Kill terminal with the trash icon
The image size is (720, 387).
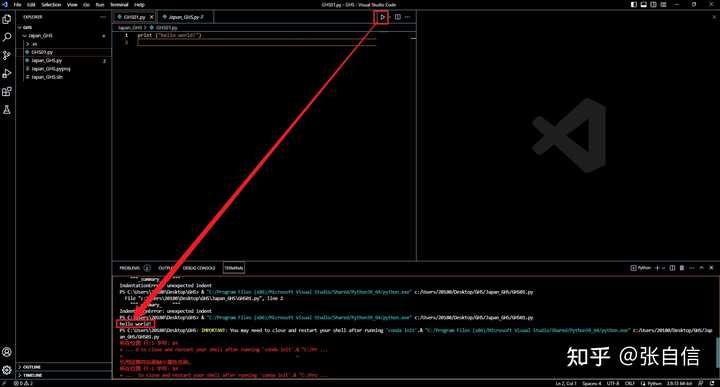click(x=682, y=268)
